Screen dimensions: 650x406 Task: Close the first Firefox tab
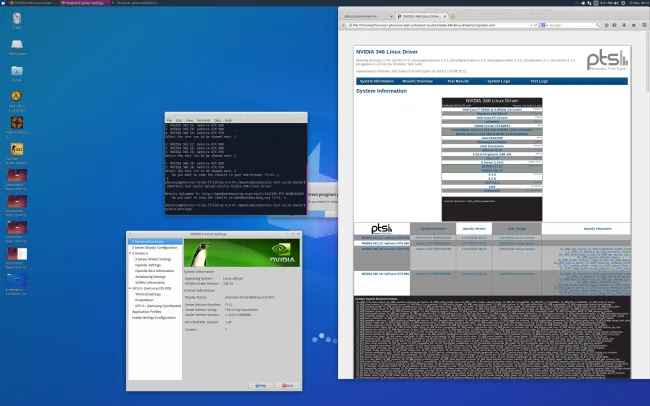(x=391, y=16)
